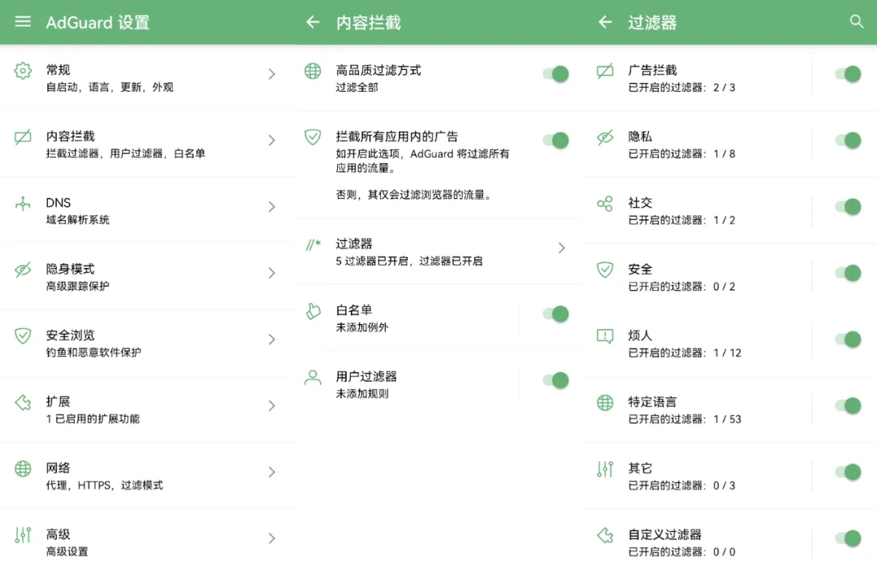877x588 pixels.
Task: Open 扩展 via its chevron arrow
Action: [x=271, y=405]
